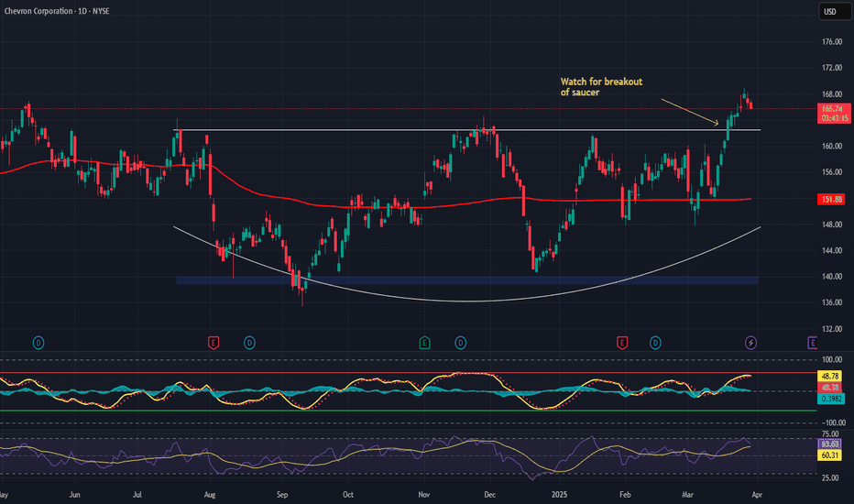The image size is (854, 504).
Task: Open the dividend marker in mid-November
Action: coord(461,343)
